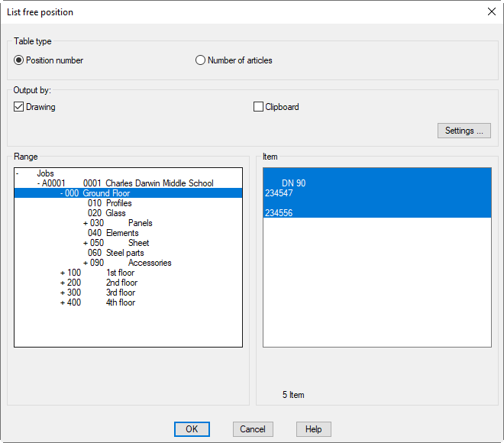Open Help for this dialog
Viewport: 504px width, 443px height.
(x=313, y=429)
